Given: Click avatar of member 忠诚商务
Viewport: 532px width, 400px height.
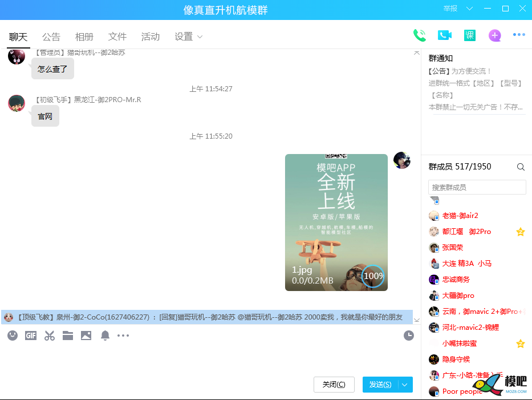Looking at the screenshot, I should pos(434,280).
